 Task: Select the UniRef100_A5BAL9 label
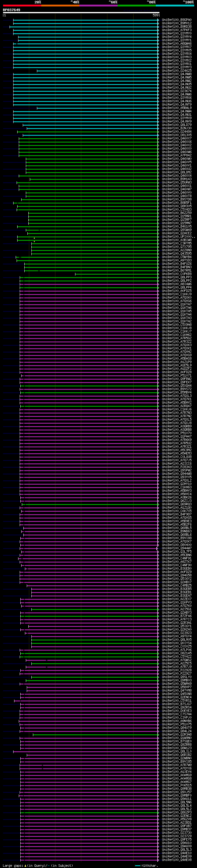[177, 108]
